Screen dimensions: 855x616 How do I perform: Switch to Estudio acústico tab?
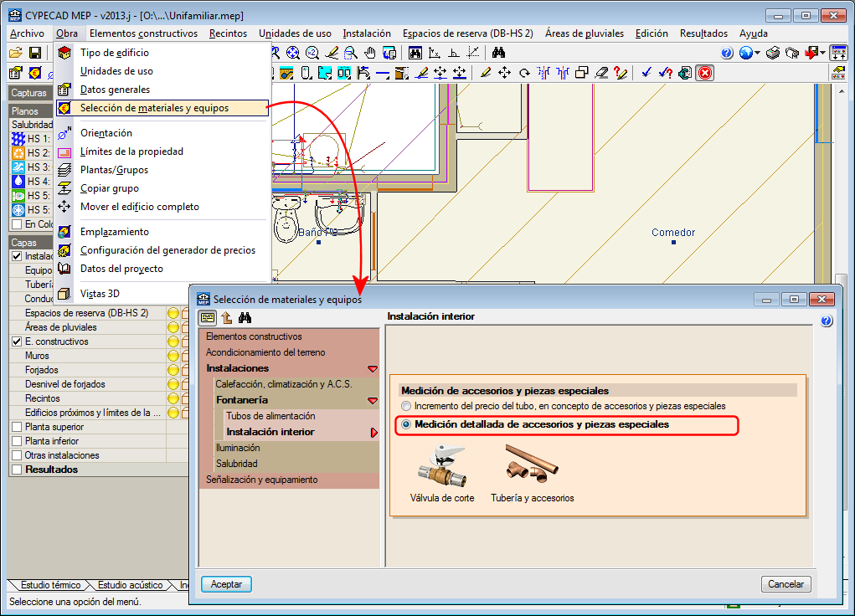click(131, 585)
